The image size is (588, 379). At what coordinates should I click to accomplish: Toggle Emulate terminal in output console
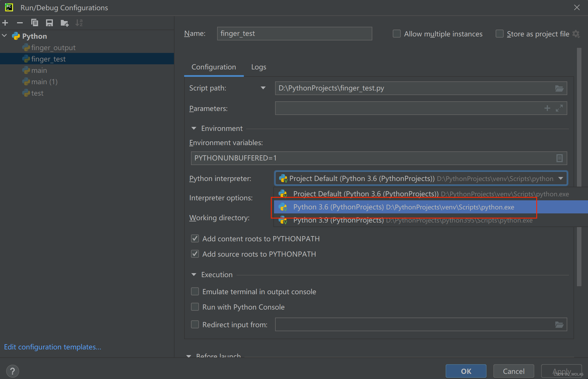point(195,292)
